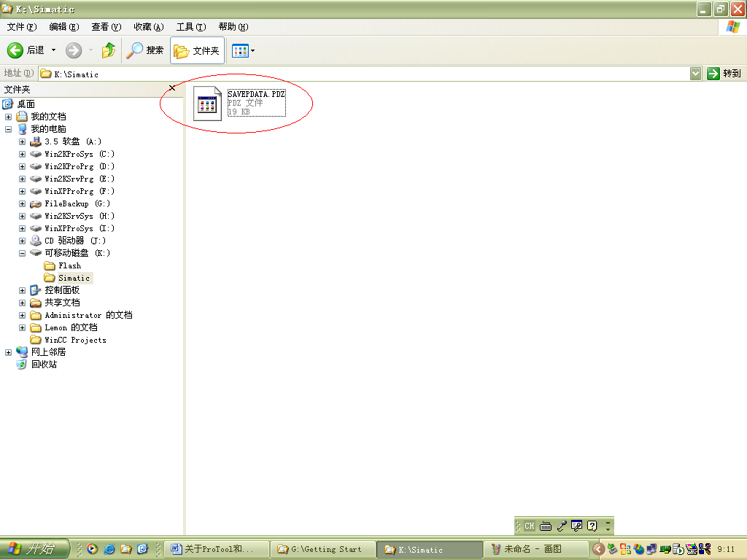The height and width of the screenshot is (560, 747).
Task: Select WinCC Projects folder in tree
Action: click(x=75, y=340)
